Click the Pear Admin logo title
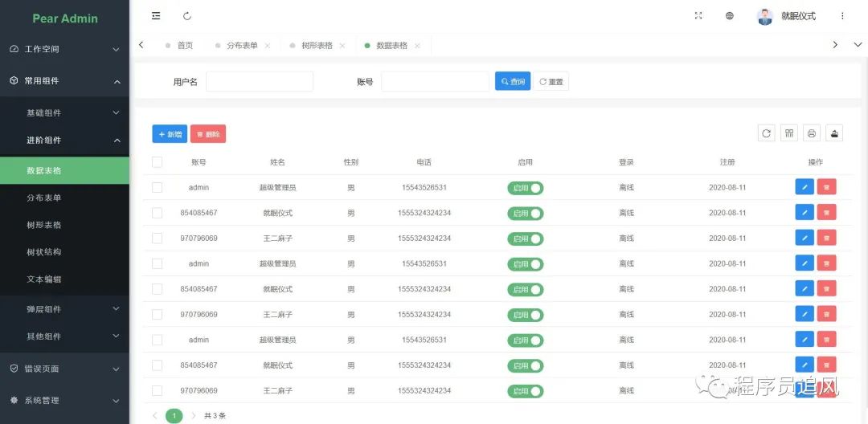 (65, 18)
